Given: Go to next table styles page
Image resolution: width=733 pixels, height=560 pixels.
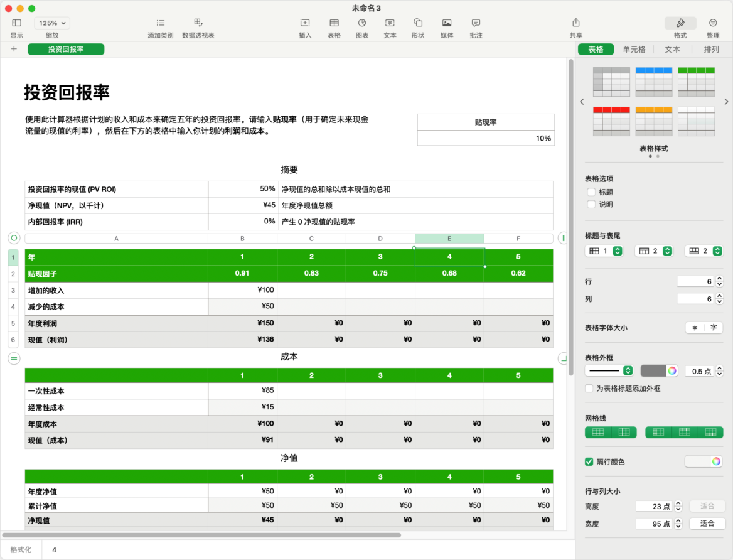Looking at the screenshot, I should (726, 102).
